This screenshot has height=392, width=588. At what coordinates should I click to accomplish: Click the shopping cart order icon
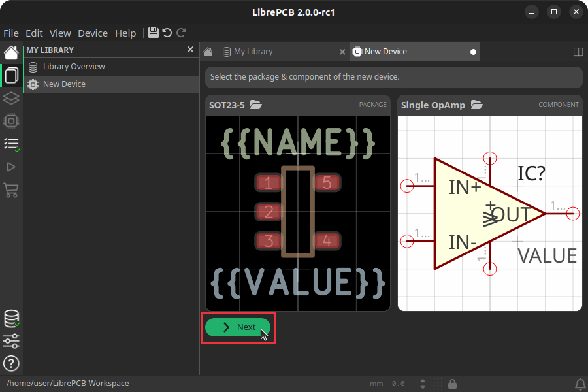click(11, 190)
